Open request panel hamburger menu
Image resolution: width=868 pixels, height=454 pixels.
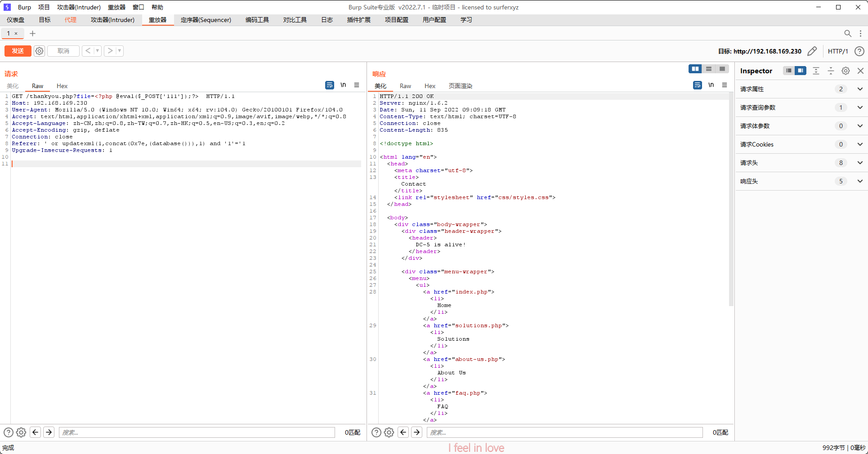click(357, 85)
